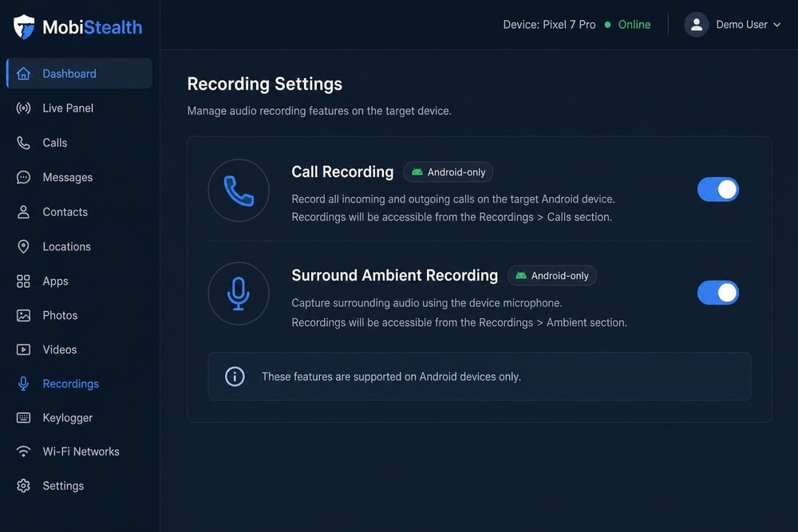This screenshot has width=798, height=532.
Task: Turn off Surround Ambient Recording toggle
Action: [x=718, y=293]
